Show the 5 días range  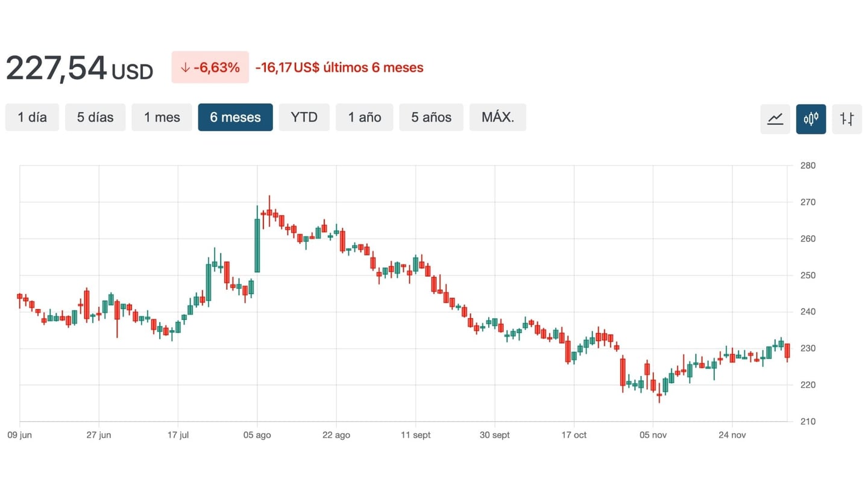pyautogui.click(x=95, y=117)
